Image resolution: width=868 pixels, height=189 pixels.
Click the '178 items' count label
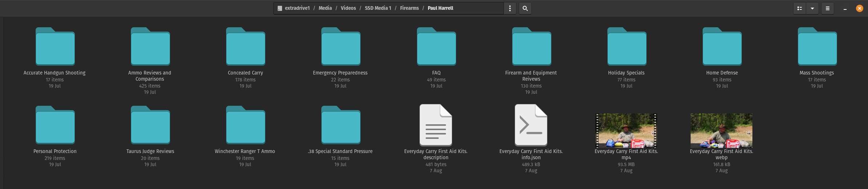(x=245, y=80)
